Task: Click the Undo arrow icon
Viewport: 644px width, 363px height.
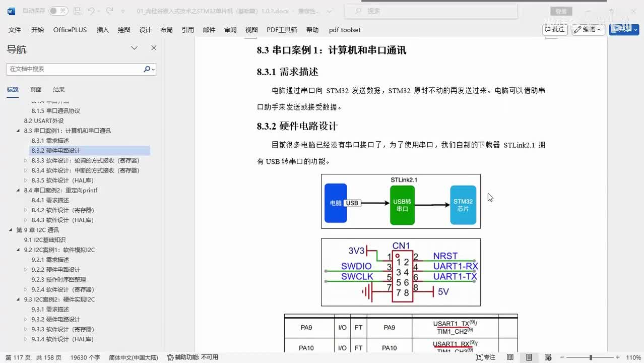Action: pyautogui.click(x=91, y=11)
